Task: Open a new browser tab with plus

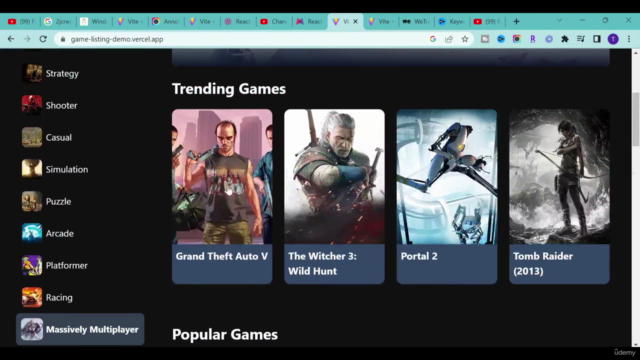Action: [x=516, y=22]
